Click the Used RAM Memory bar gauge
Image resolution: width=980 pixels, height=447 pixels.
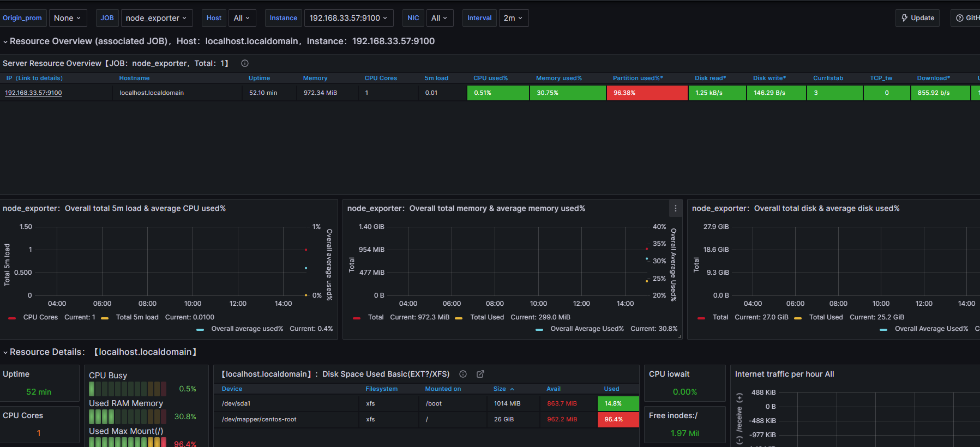click(x=128, y=416)
